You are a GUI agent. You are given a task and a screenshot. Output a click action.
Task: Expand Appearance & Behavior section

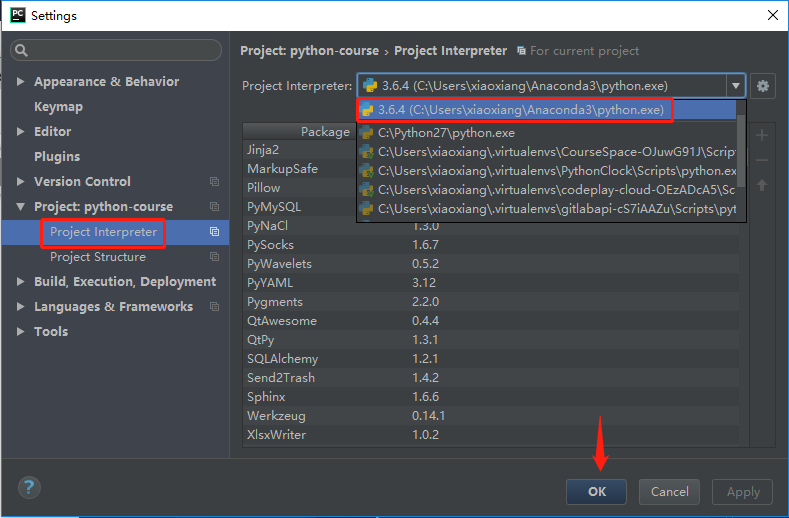point(21,82)
